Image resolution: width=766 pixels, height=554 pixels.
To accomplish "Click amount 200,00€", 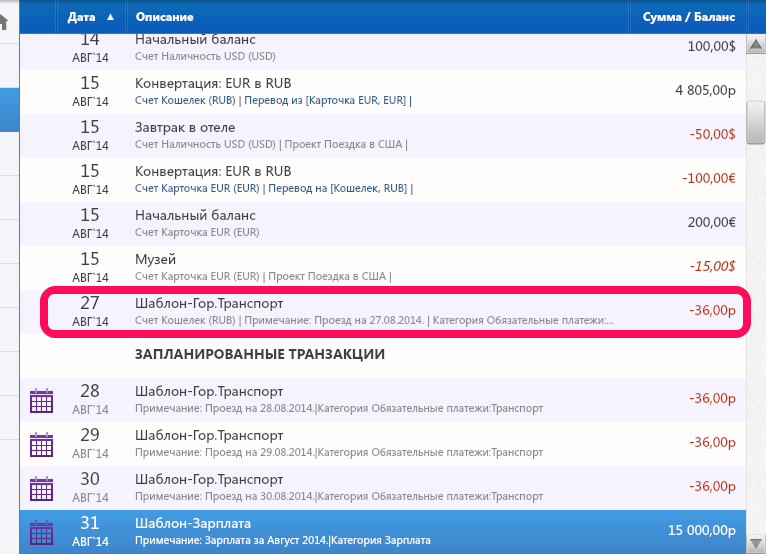I will pos(712,222).
